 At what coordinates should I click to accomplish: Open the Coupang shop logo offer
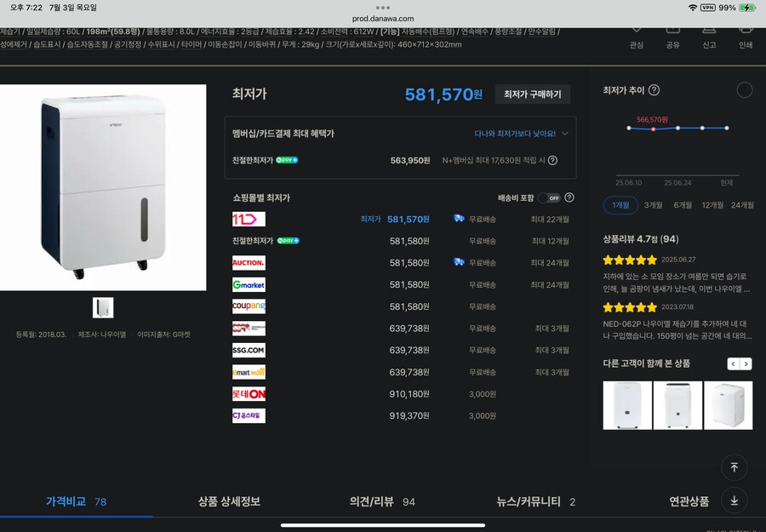click(249, 306)
